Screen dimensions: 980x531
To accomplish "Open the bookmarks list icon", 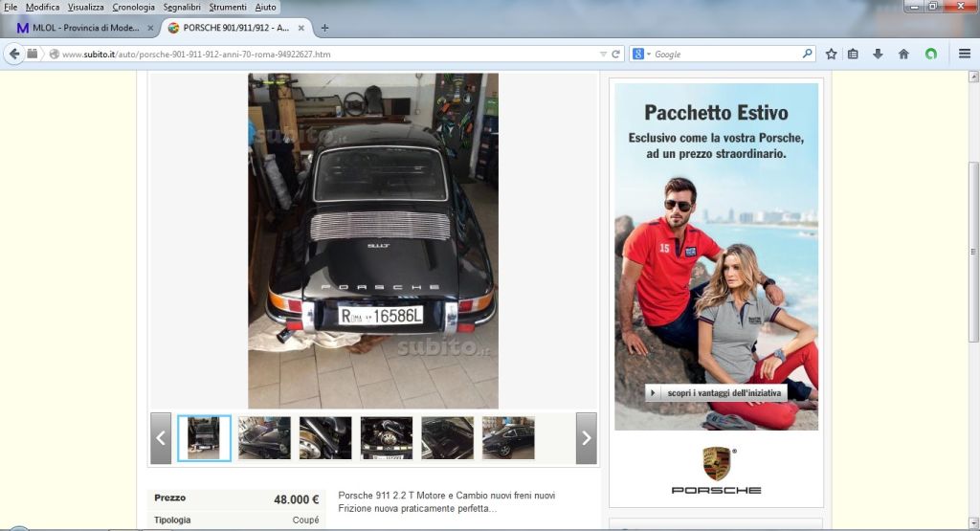I will coord(853,54).
